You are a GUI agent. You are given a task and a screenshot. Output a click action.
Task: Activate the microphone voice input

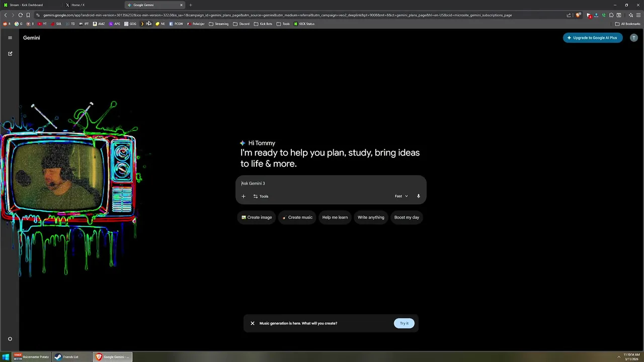point(418,196)
